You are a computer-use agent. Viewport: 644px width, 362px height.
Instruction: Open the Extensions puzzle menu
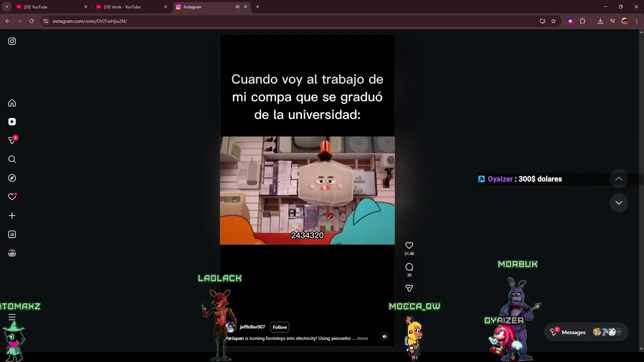pyautogui.click(x=583, y=21)
